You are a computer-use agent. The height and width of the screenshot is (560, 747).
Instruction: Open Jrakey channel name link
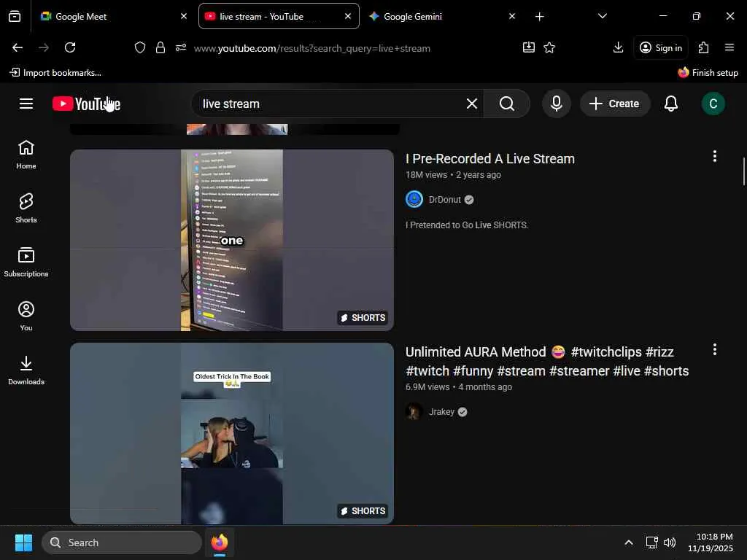(441, 412)
